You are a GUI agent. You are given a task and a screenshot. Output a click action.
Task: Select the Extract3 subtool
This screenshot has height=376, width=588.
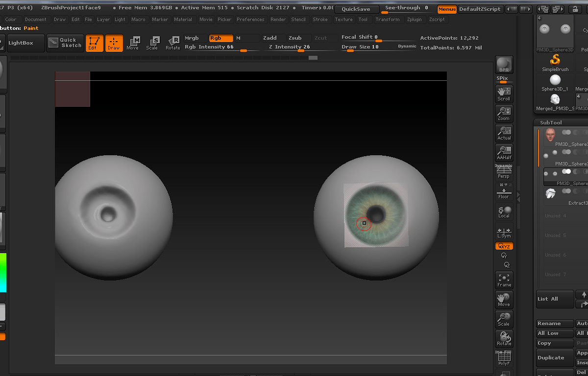(565, 196)
